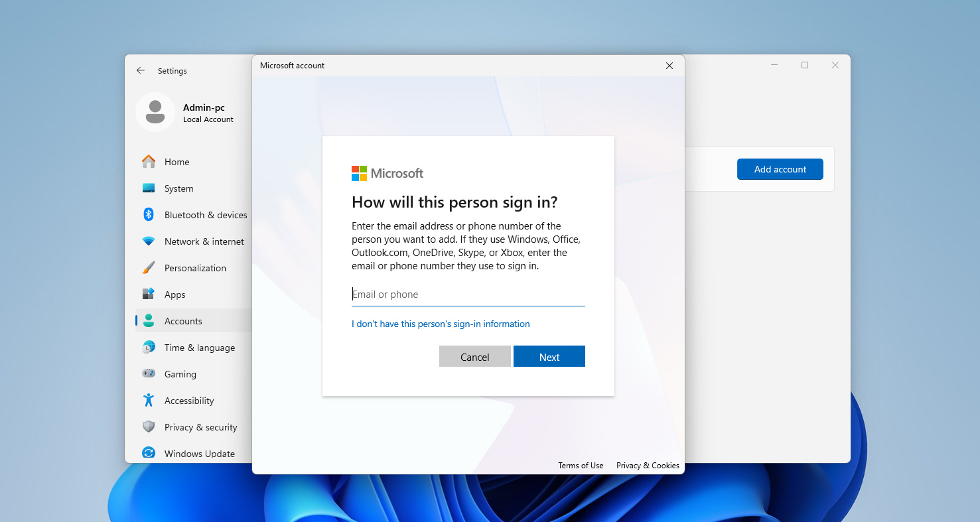Click the Accessibility figure icon
This screenshot has height=522, width=980.
pyautogui.click(x=149, y=401)
